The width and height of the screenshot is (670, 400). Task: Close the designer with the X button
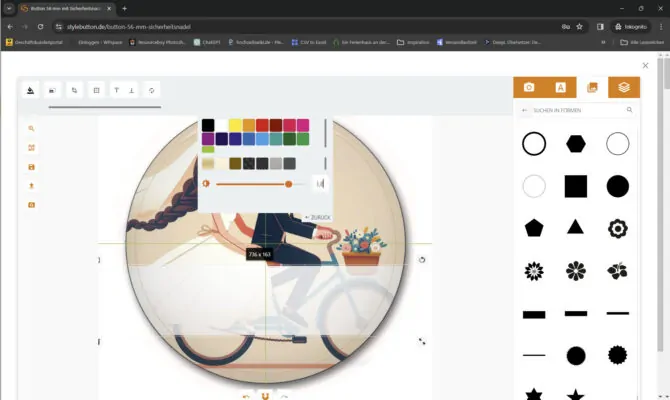point(645,65)
